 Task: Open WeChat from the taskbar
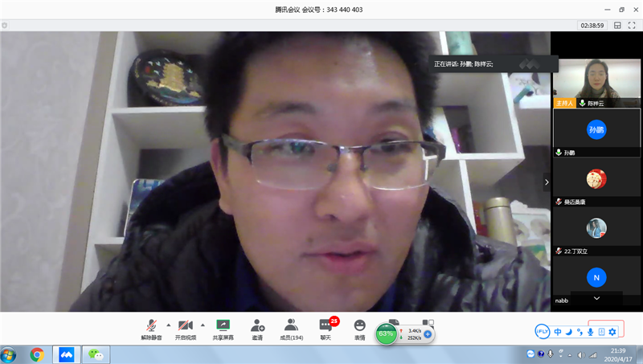click(x=96, y=354)
